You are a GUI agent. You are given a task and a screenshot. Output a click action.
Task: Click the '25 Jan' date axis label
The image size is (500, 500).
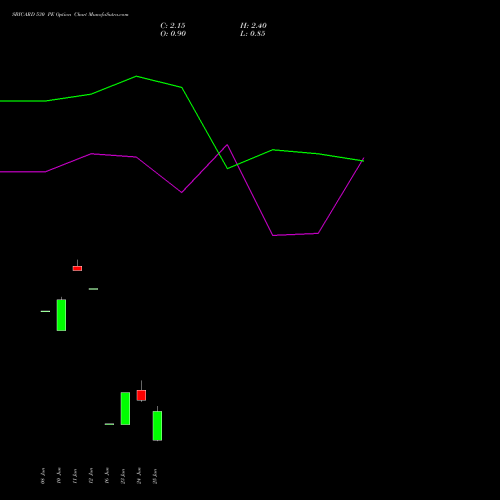[x=155, y=476]
